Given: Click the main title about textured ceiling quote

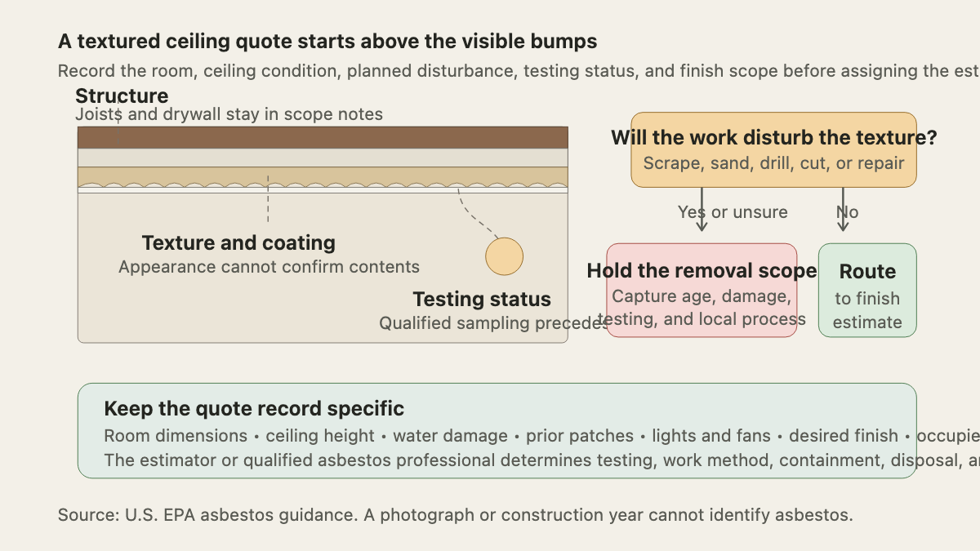Looking at the screenshot, I should pos(327,41).
